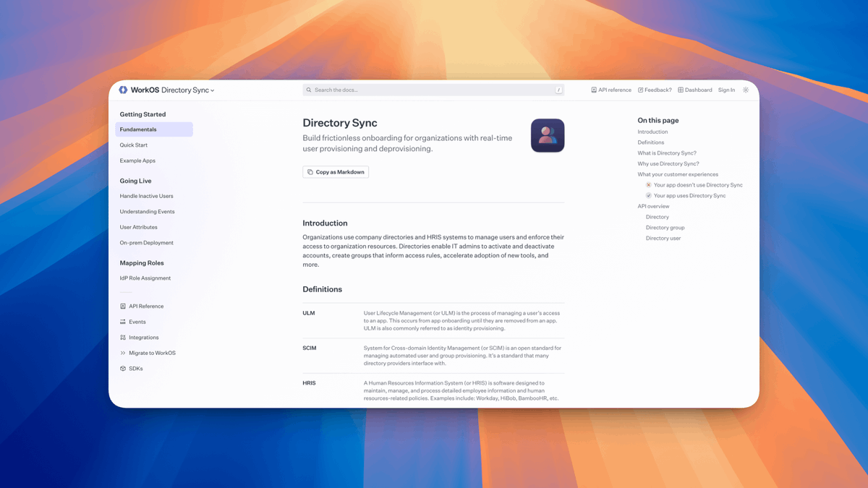
Task: Open On-prem Deployment page
Action: pos(146,243)
